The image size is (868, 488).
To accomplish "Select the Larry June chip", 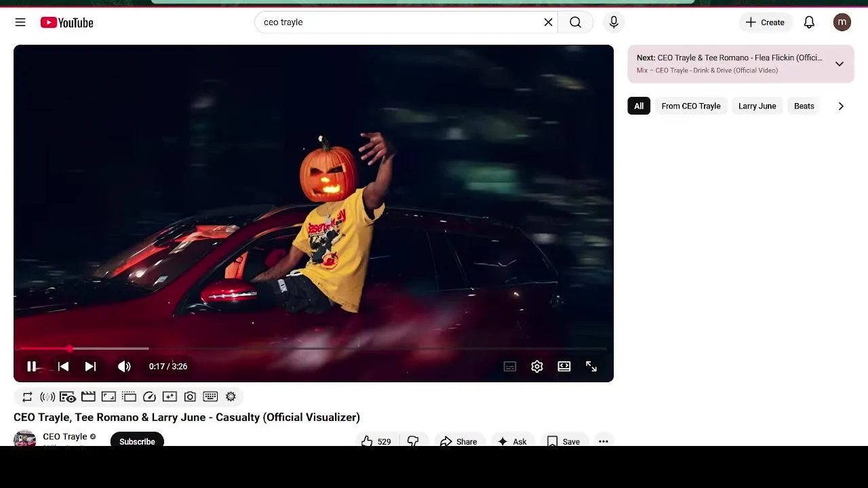I will [757, 106].
